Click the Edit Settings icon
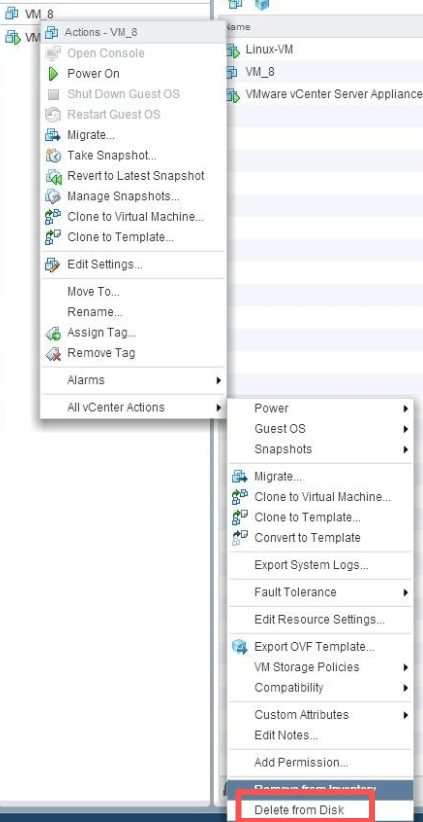The height and width of the screenshot is (822, 423). [53, 265]
